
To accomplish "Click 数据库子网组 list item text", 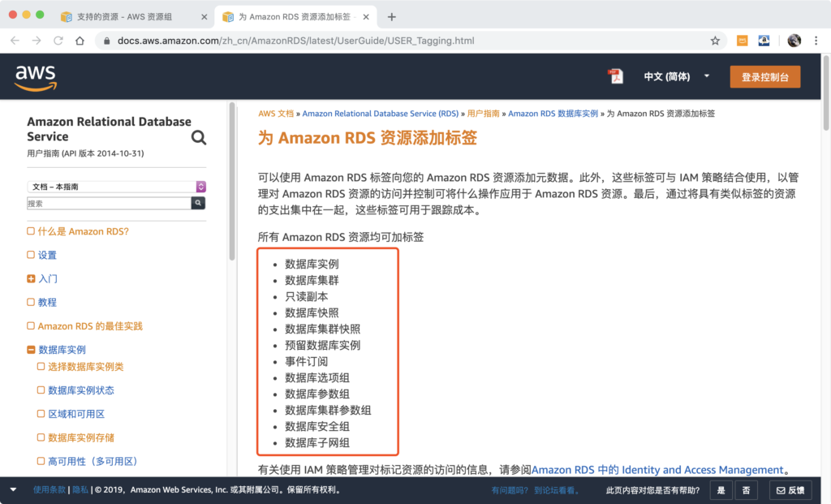I will 317,443.
